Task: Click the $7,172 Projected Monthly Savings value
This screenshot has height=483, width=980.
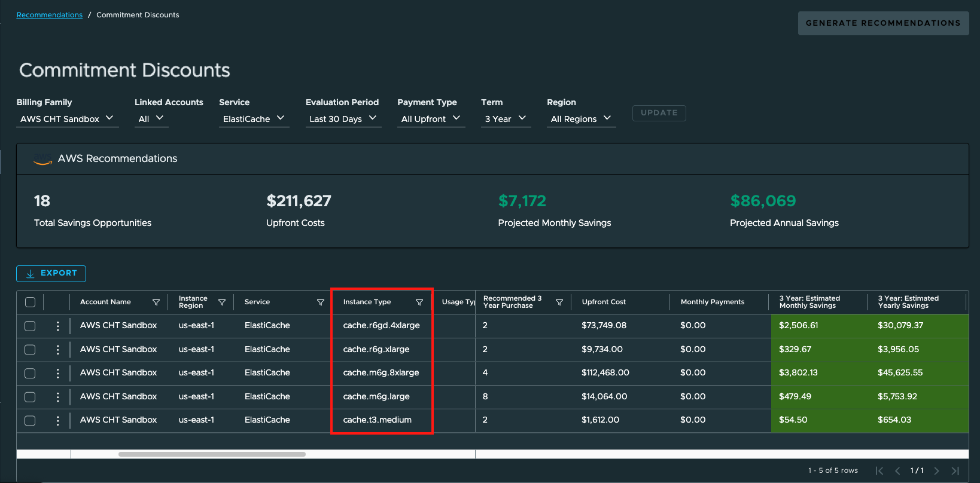Action: click(x=522, y=201)
